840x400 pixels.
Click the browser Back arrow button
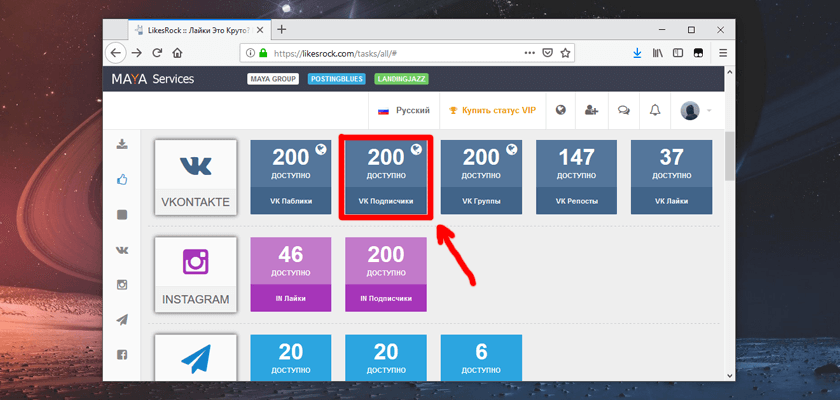[115, 53]
